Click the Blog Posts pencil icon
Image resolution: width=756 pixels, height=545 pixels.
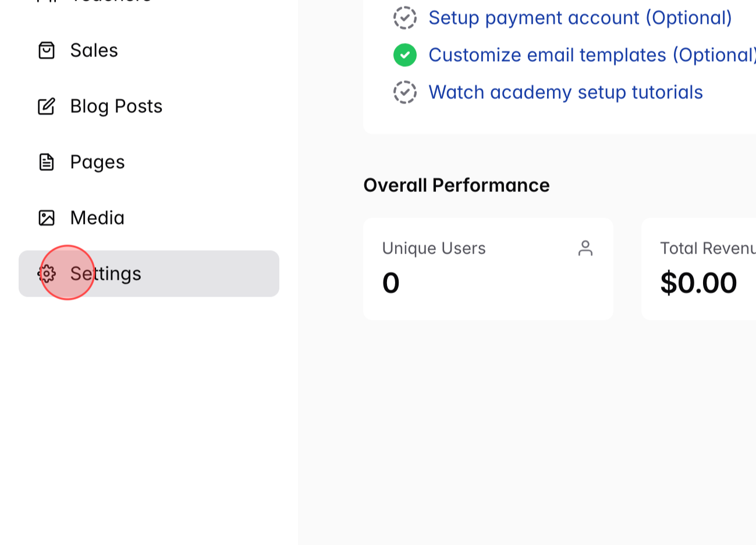coord(47,106)
